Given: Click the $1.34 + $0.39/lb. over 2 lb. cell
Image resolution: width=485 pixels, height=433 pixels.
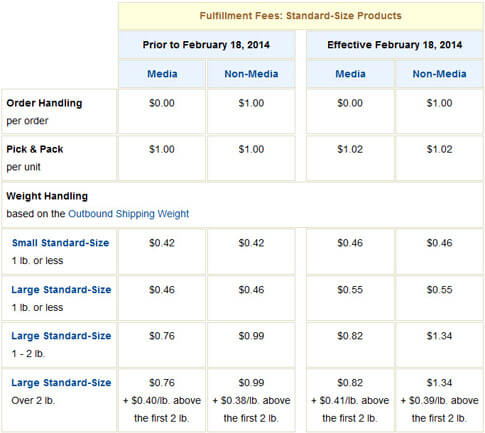Looking at the screenshot, I should pyautogui.click(x=439, y=400).
